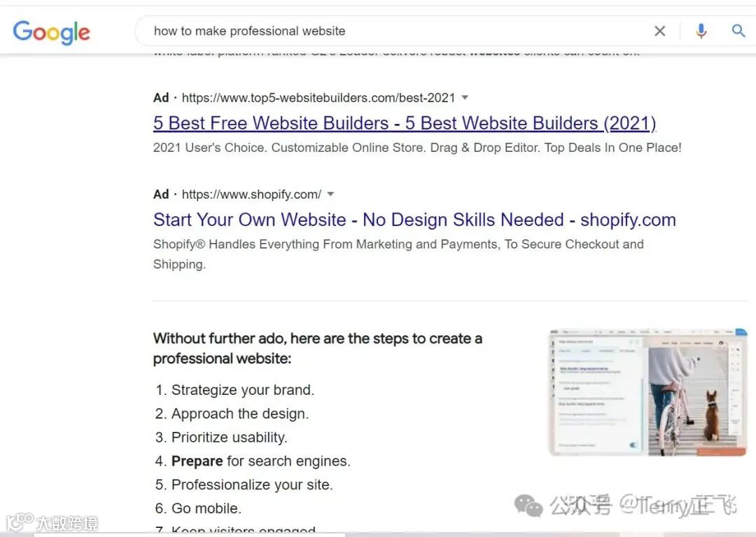
Task: Click the www.shopify.com ad URL
Action: (x=251, y=194)
